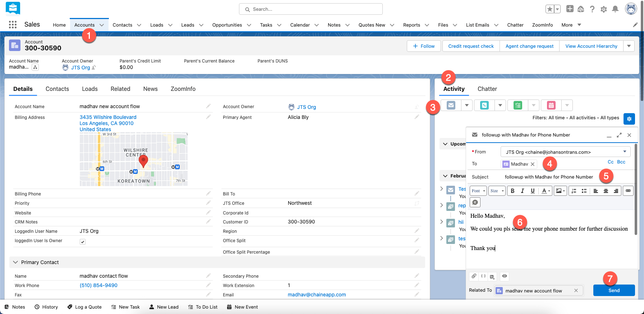Click the Follow button
This screenshot has height=314, width=644.
tap(424, 46)
